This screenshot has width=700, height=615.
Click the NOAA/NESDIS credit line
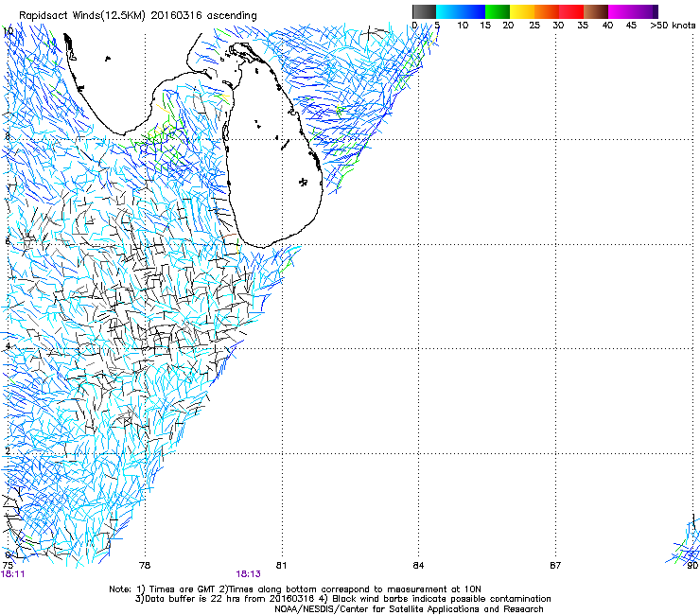(x=409, y=609)
